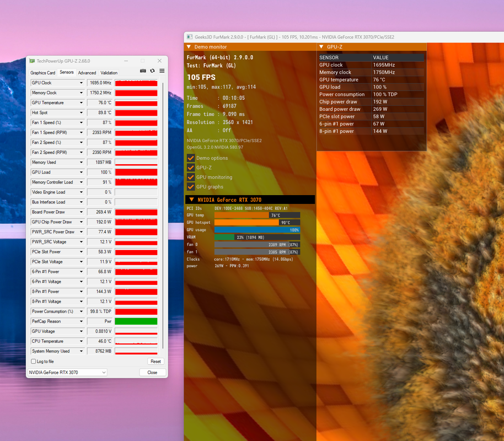Screen dimensions: 504x441
Task: Click the 89.8 °C Hot Spot value
Action: click(100, 113)
